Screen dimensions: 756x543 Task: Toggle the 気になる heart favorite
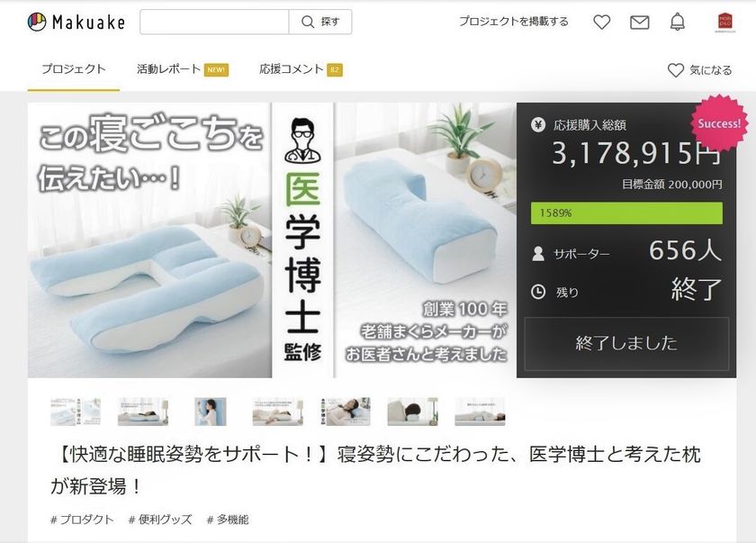point(699,70)
